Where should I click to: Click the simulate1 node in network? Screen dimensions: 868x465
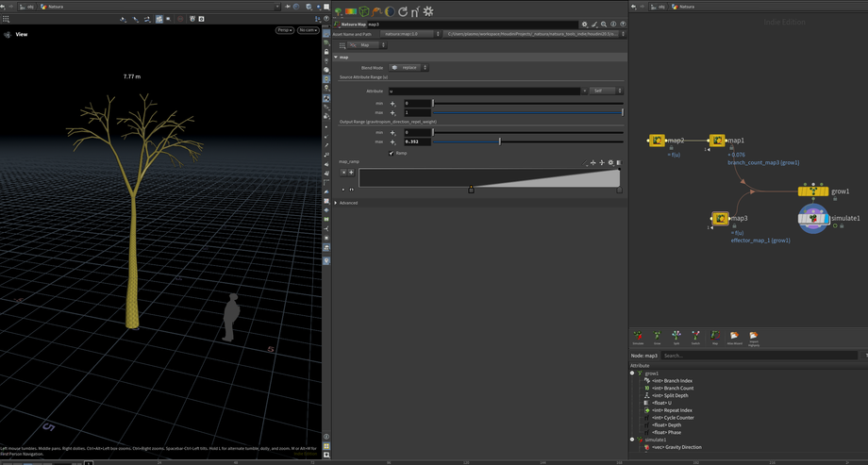(813, 218)
